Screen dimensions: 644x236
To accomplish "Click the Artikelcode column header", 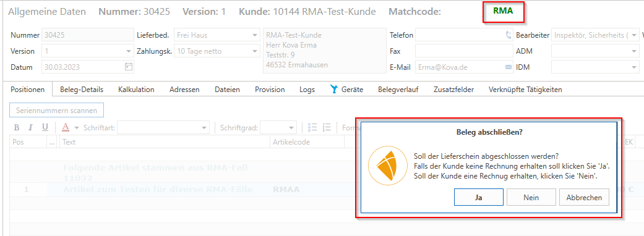I will (x=307, y=142).
